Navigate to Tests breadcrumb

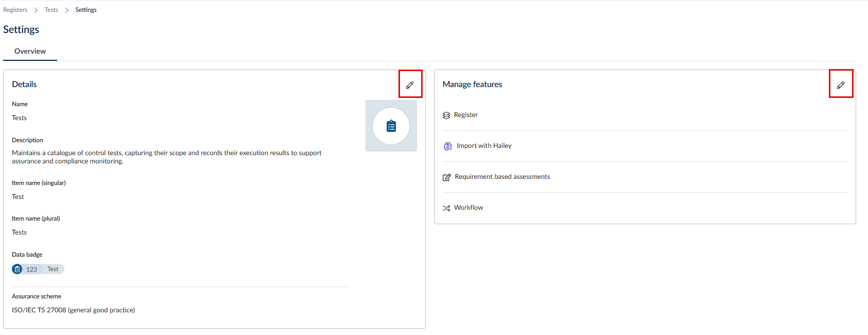[x=51, y=10]
